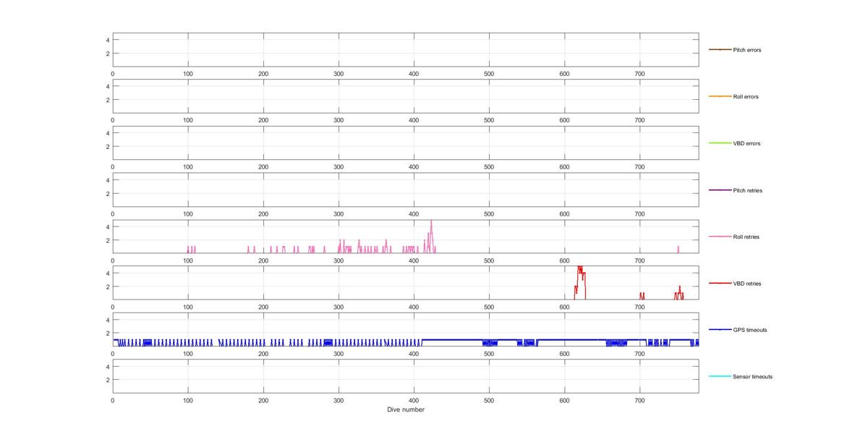868x442 pixels.
Task: Select the VBD retries bump near dive 750
Action: (x=679, y=292)
